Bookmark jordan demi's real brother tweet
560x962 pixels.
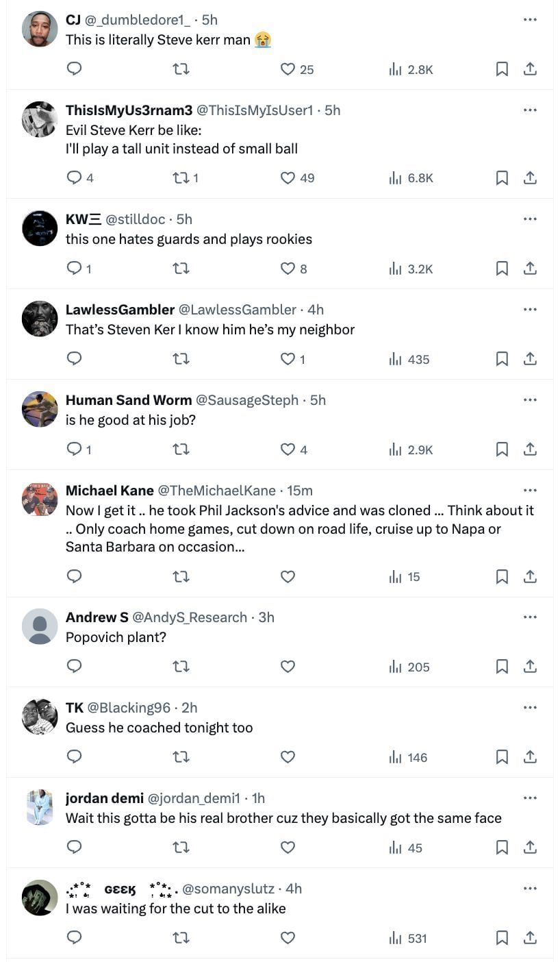(x=502, y=848)
